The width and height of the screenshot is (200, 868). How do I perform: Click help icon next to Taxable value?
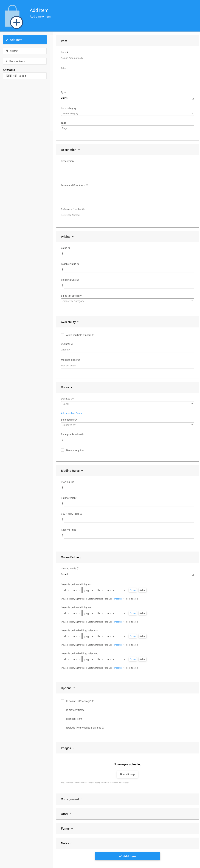[78, 264]
